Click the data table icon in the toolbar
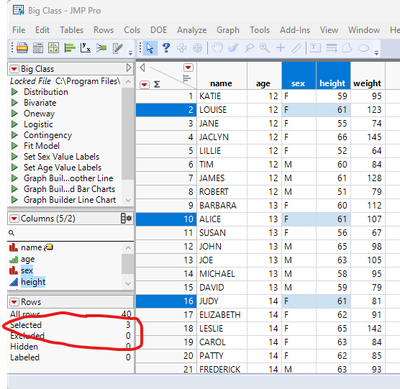Viewport: 400px width, 389px height. coord(22,48)
